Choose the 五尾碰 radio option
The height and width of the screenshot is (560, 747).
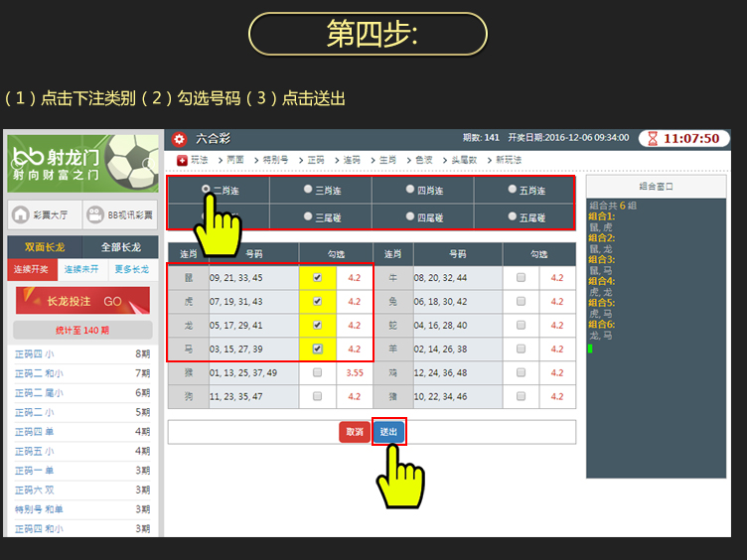(513, 216)
